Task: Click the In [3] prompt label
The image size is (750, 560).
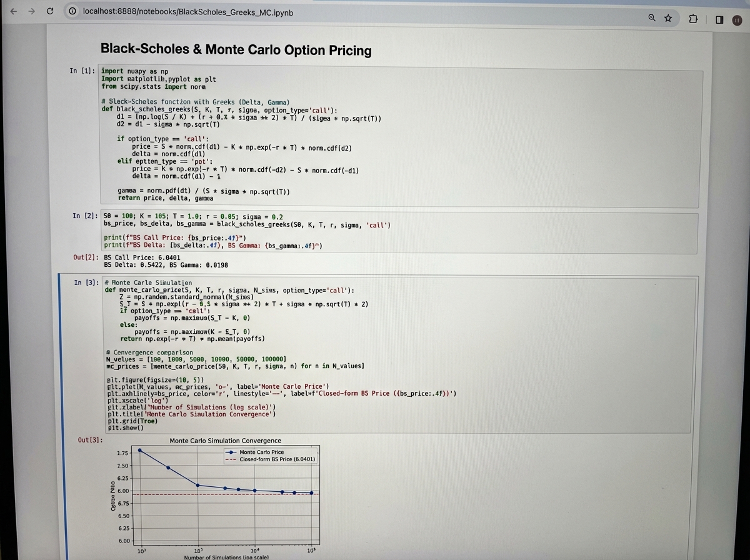Action: click(85, 282)
